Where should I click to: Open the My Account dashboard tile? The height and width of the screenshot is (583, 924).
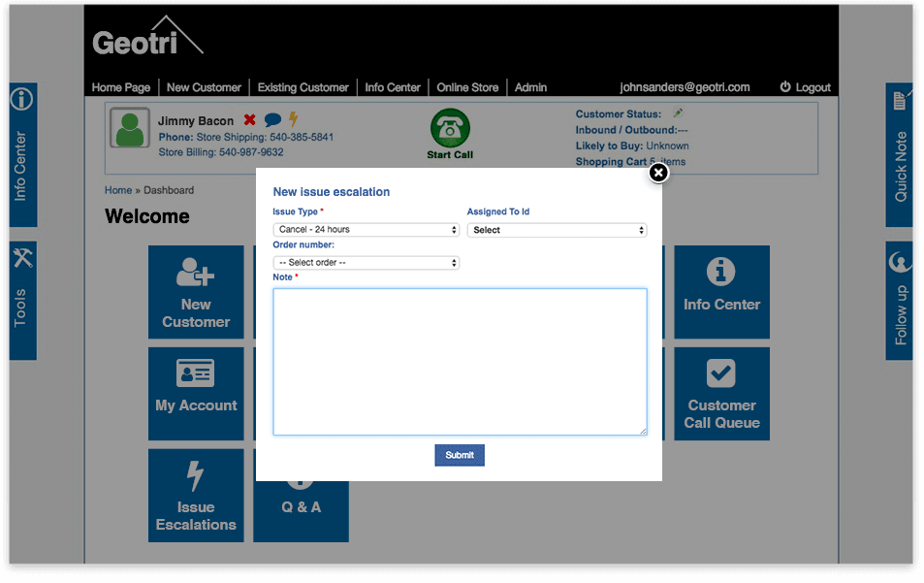(196, 393)
